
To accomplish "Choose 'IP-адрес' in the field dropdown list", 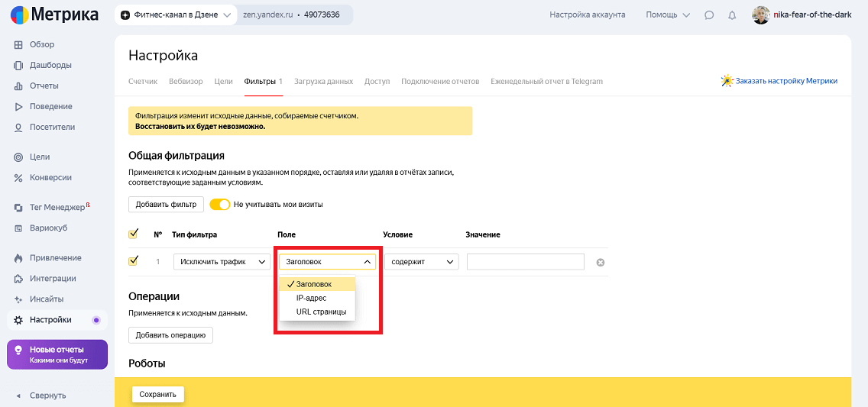I will (x=311, y=298).
